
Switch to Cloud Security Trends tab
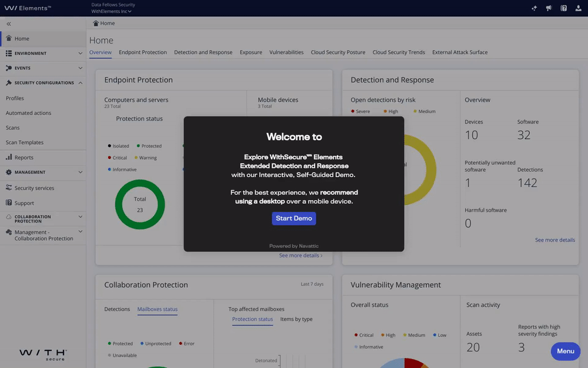pyautogui.click(x=399, y=52)
